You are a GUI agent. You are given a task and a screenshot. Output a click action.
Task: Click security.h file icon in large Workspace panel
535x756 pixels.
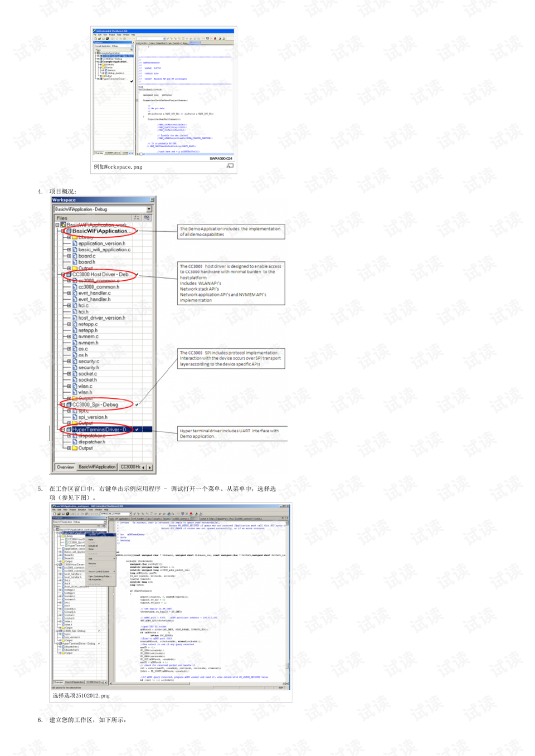pyautogui.click(x=75, y=368)
